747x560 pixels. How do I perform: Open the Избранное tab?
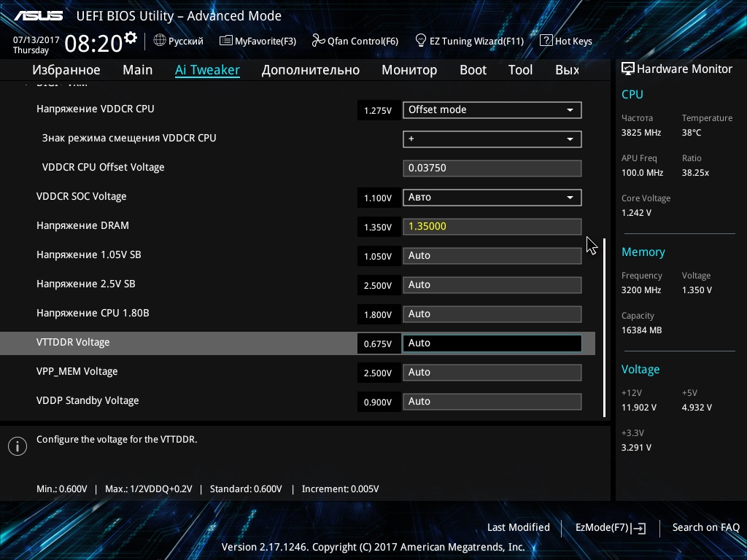pos(66,70)
